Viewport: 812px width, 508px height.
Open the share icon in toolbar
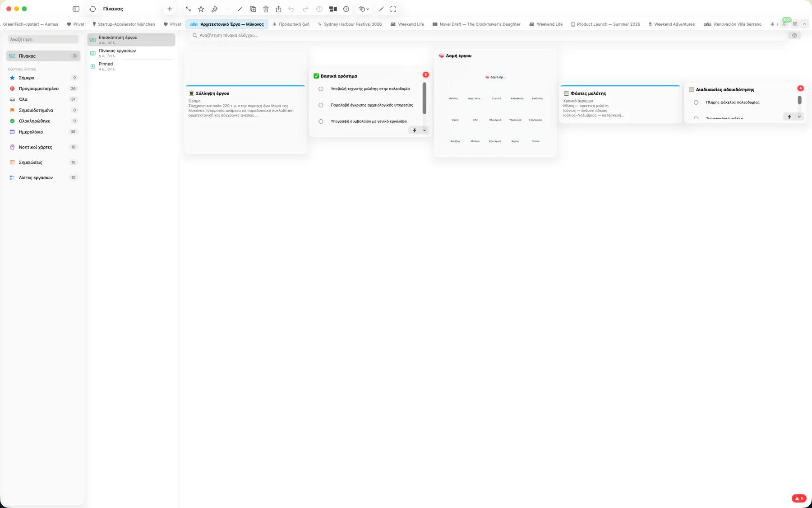click(x=279, y=9)
